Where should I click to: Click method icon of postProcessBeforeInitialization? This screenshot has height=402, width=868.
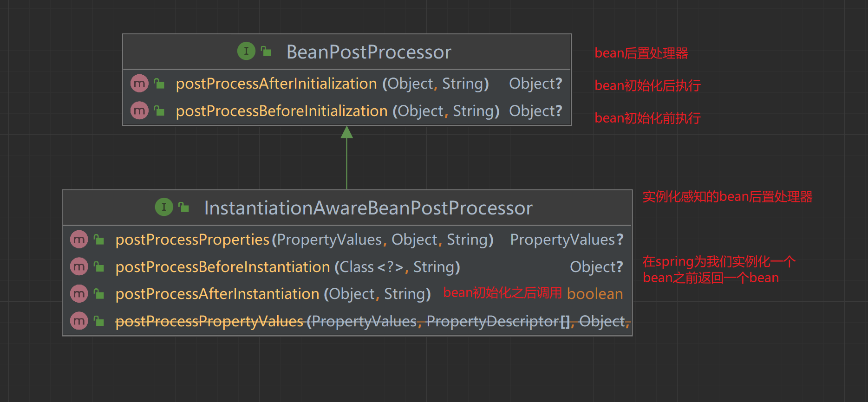click(x=139, y=111)
